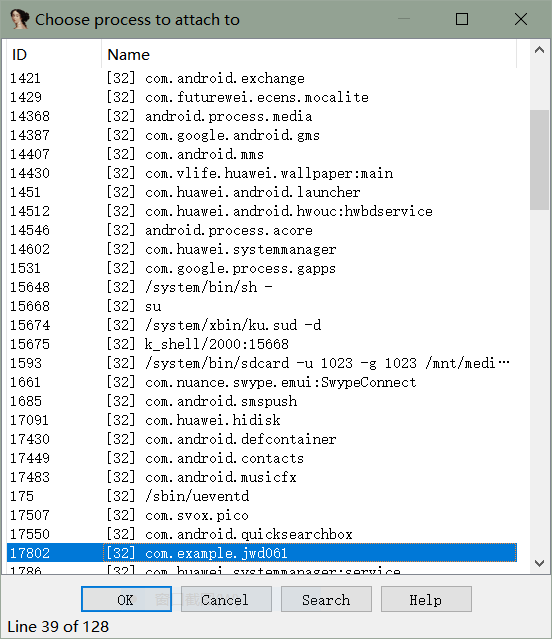The image size is (552, 639).
Task: Click the scrollbar up arrow
Action: (539, 50)
